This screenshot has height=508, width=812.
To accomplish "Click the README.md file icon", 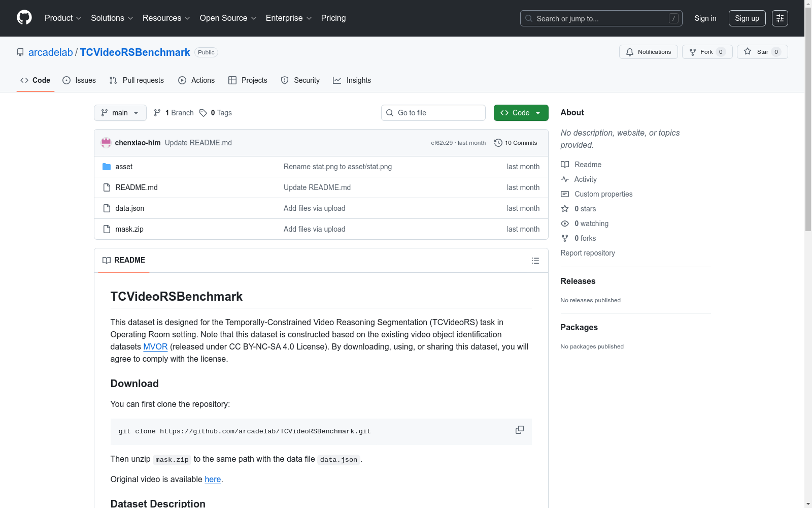I will (107, 187).
